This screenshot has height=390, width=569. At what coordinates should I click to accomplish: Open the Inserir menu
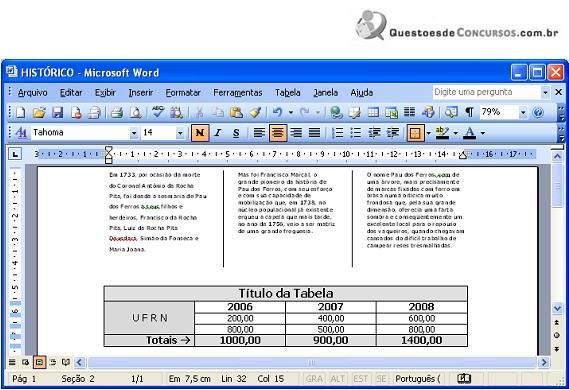[141, 93]
